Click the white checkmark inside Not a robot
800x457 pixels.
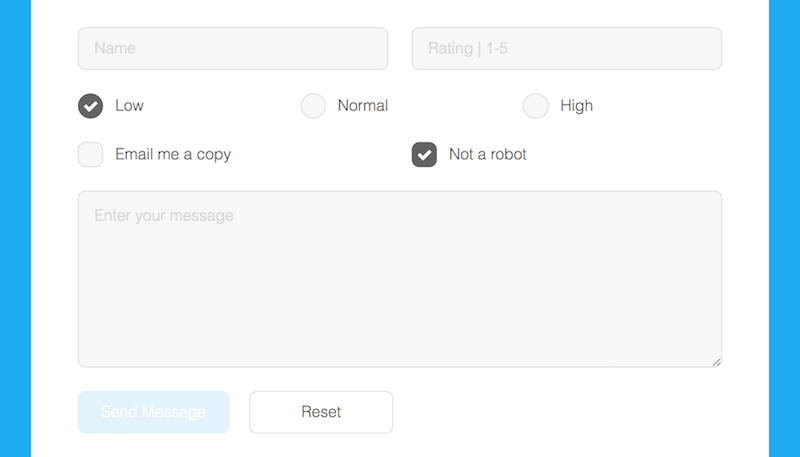click(x=424, y=155)
